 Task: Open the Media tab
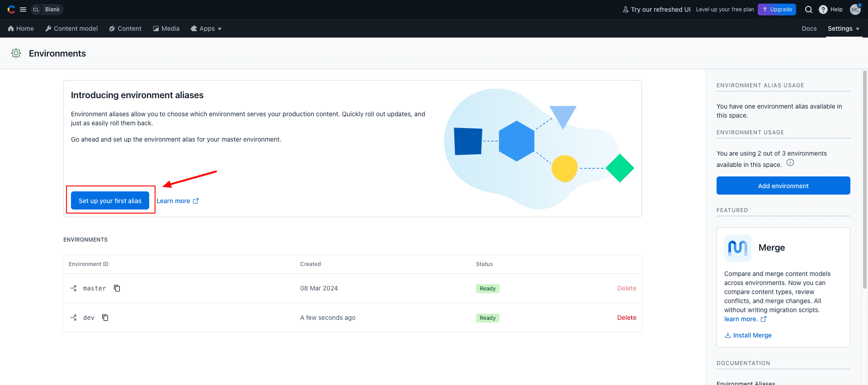click(x=166, y=29)
